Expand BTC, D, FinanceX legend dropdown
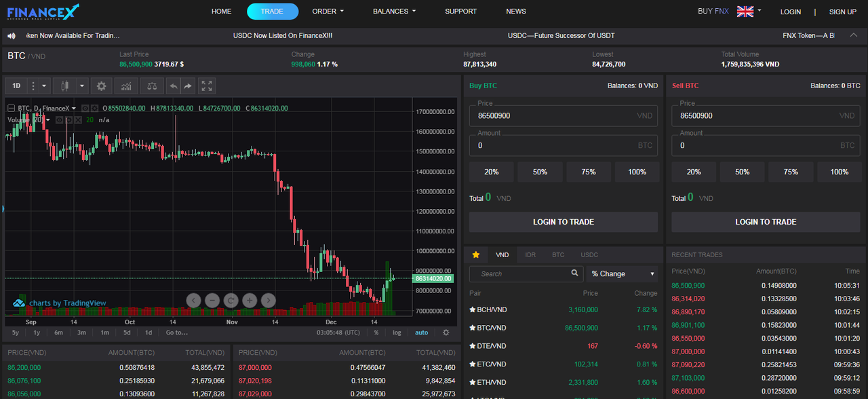Viewport: 868px width, 399px height. tap(75, 108)
